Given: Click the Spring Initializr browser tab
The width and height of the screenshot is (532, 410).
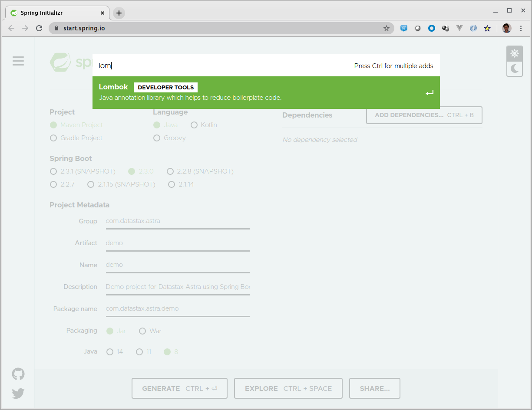Looking at the screenshot, I should pos(57,13).
